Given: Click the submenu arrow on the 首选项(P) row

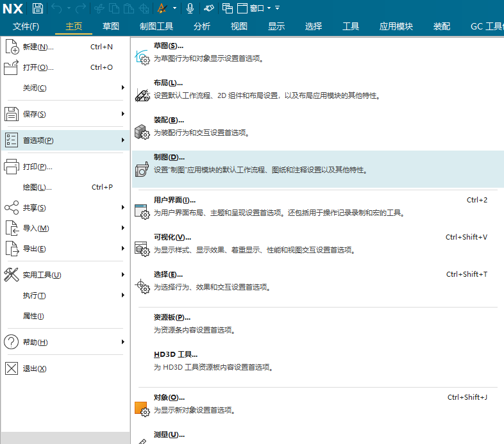Looking at the screenshot, I should [x=122, y=140].
